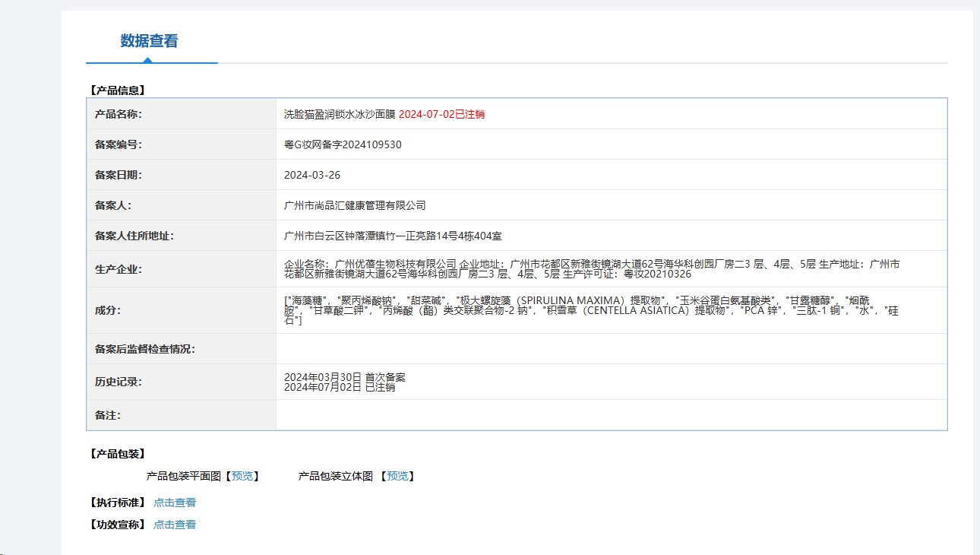Click the 【产品信息】 section heading
The image size is (980, 555).
(118, 88)
